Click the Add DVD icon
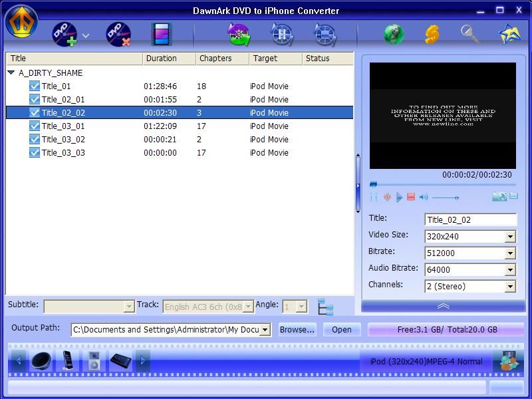The width and height of the screenshot is (532, 399). pos(65,35)
